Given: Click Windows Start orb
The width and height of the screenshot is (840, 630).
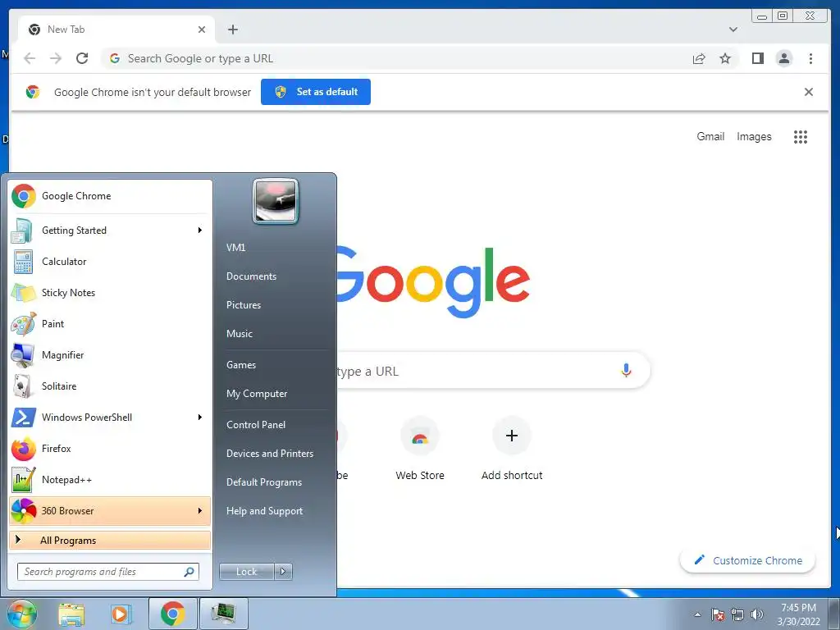Looking at the screenshot, I should 21,614.
